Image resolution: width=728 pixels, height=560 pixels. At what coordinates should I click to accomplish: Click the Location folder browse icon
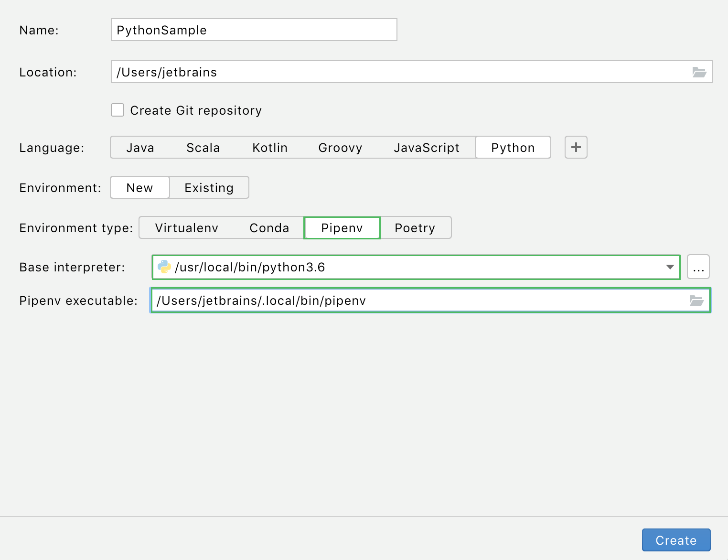pyautogui.click(x=699, y=72)
